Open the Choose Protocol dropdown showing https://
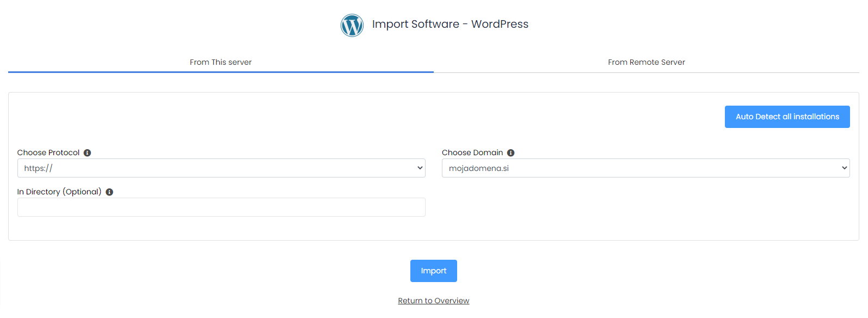The width and height of the screenshot is (868, 318). pyautogui.click(x=221, y=168)
